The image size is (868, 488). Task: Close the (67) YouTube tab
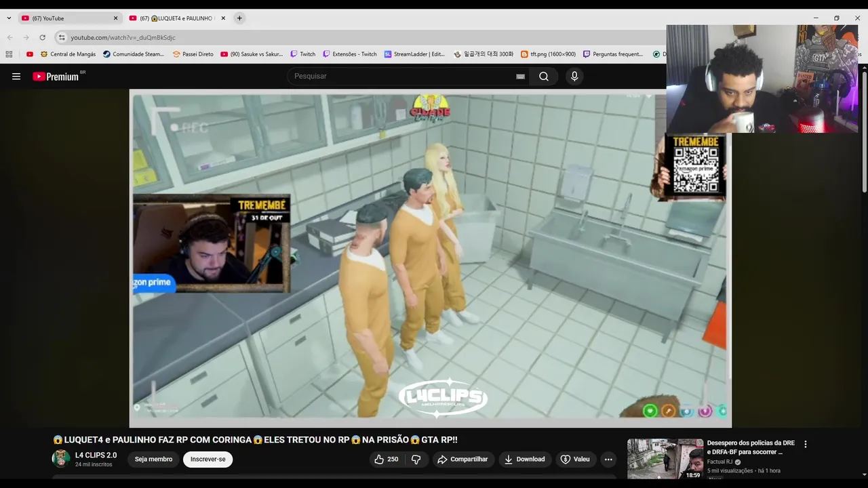tap(115, 18)
